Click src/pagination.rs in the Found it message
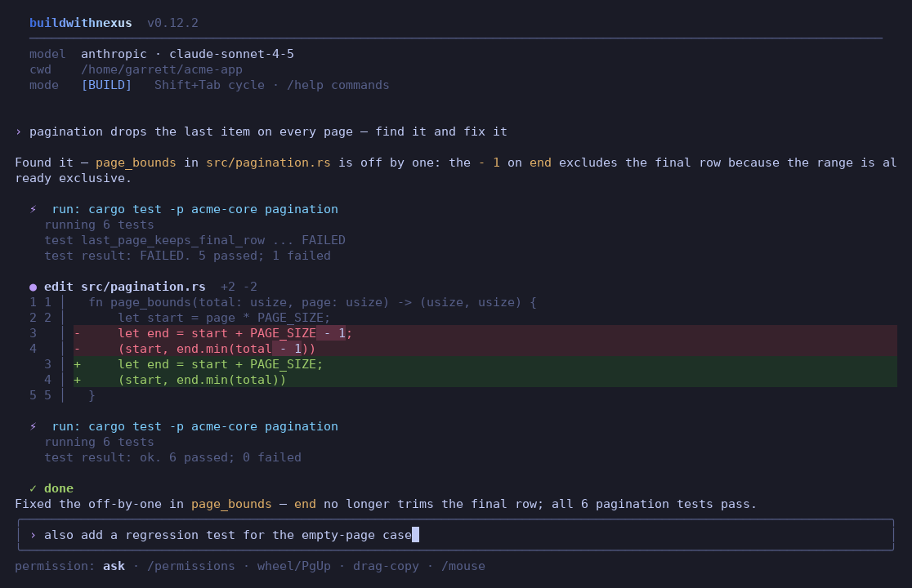The width and height of the screenshot is (912, 588). click(x=268, y=163)
